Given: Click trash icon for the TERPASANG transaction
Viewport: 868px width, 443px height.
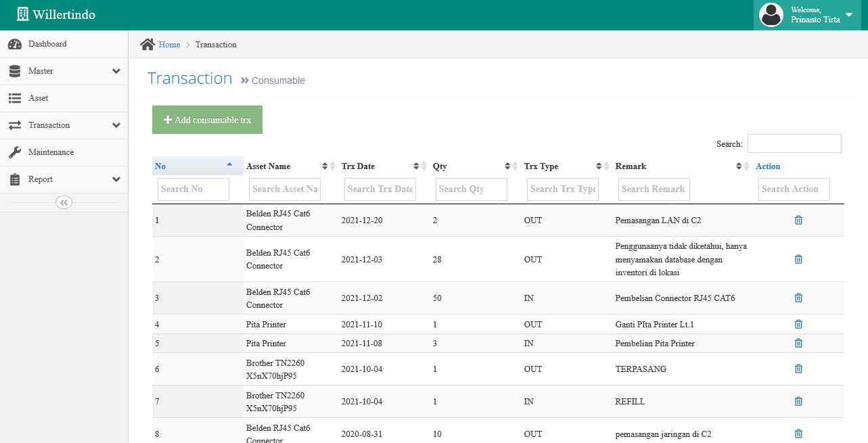Looking at the screenshot, I should 798,369.
